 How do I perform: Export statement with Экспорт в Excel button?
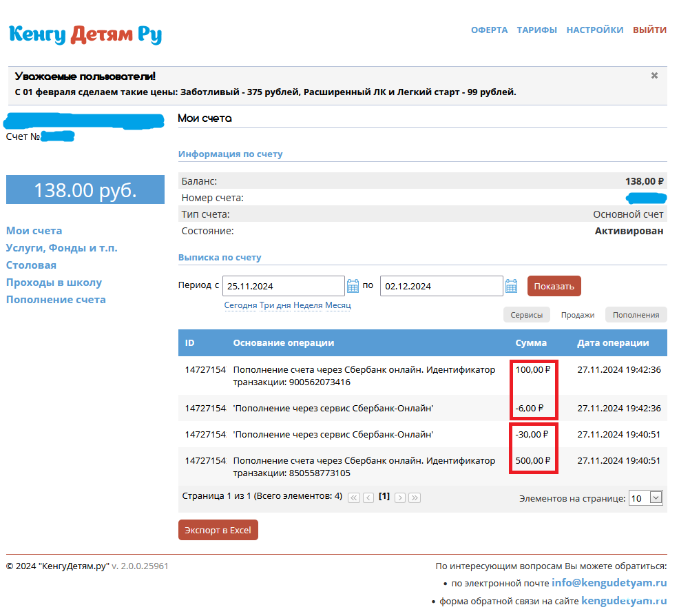pos(218,530)
